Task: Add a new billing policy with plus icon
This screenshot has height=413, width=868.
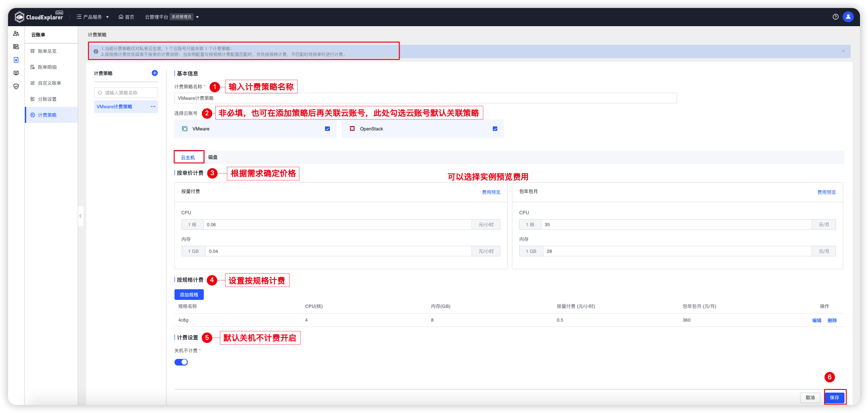Action: [x=155, y=73]
